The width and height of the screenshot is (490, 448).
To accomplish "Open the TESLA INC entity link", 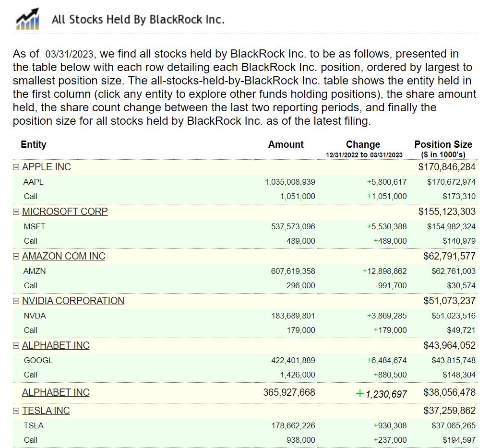I will click(46, 411).
